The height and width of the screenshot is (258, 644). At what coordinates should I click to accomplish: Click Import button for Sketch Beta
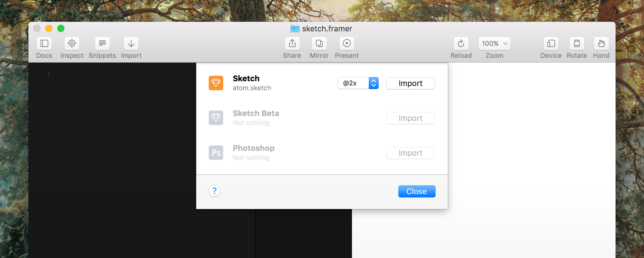pos(411,118)
